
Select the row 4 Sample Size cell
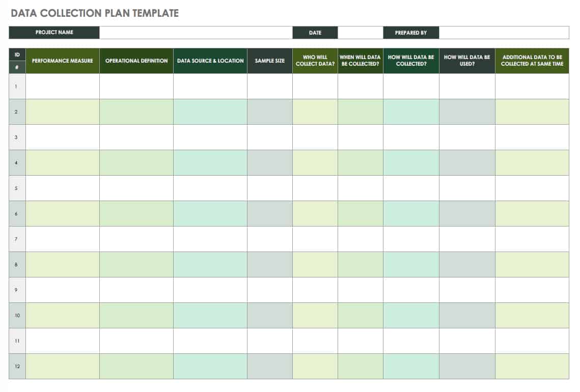(x=270, y=163)
